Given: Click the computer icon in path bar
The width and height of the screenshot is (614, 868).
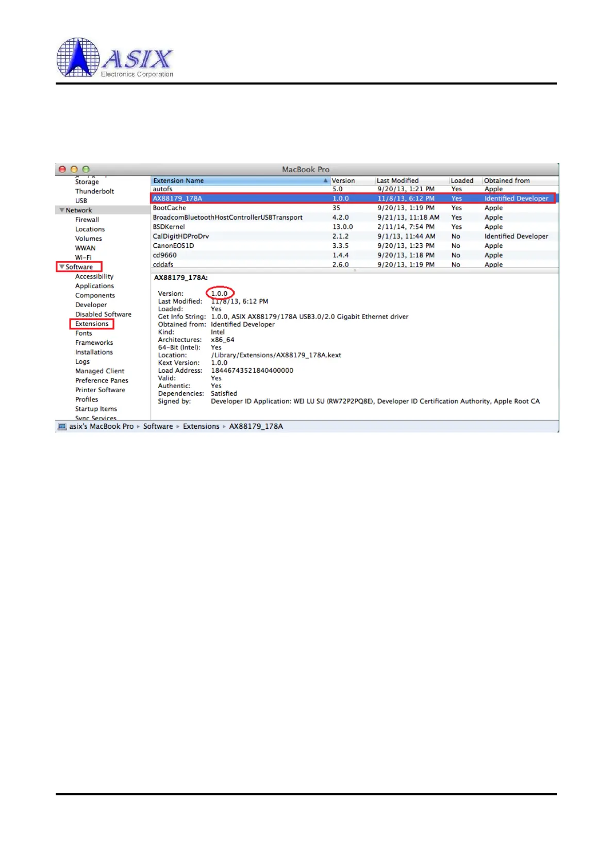Looking at the screenshot, I should coord(62,427).
